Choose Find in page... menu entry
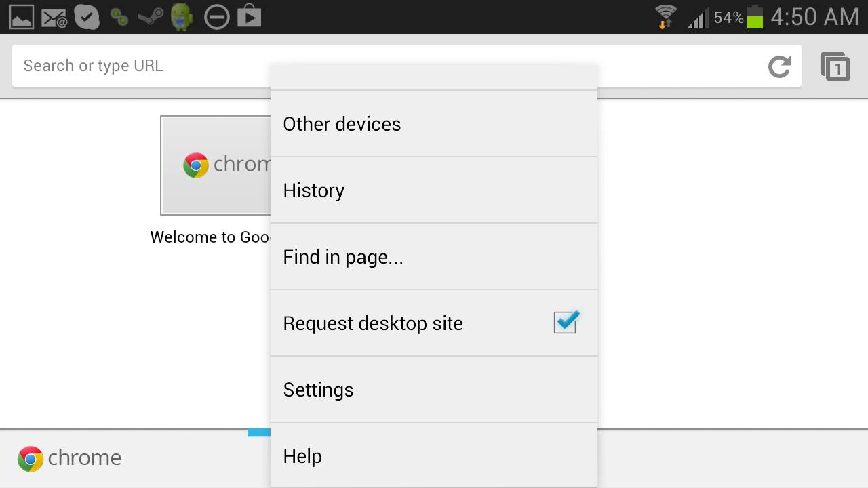 point(434,257)
